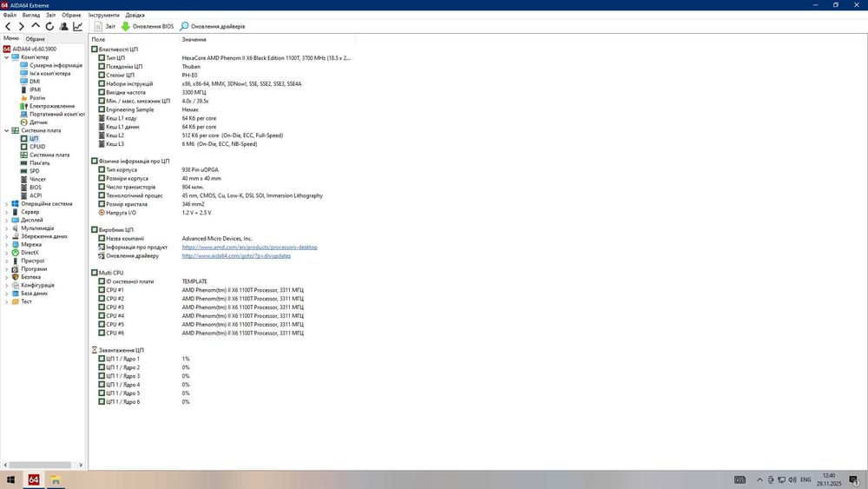
Task: Click the volume icon in system tray
Action: [792, 479]
